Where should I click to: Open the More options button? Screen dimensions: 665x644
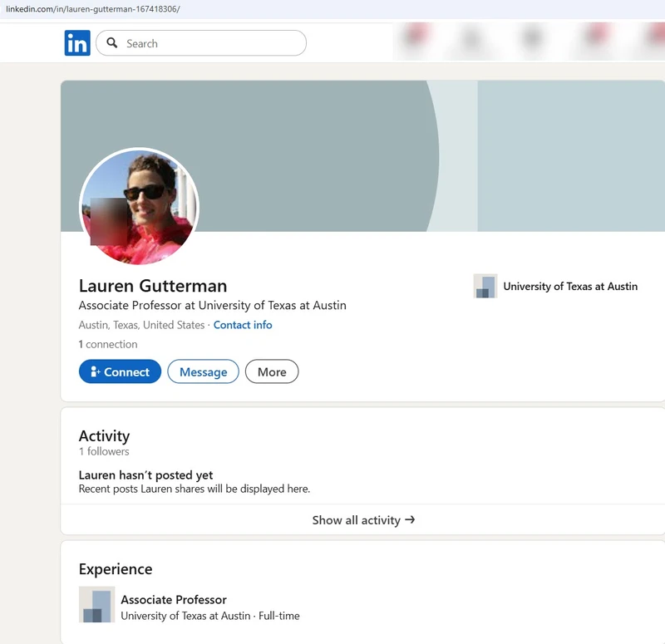coord(272,371)
